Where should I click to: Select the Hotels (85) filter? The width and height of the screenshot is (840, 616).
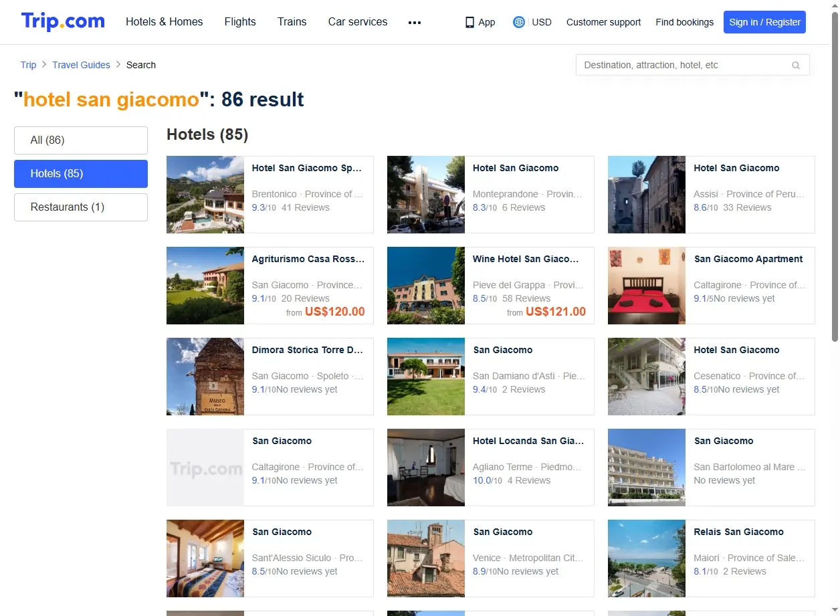click(81, 174)
